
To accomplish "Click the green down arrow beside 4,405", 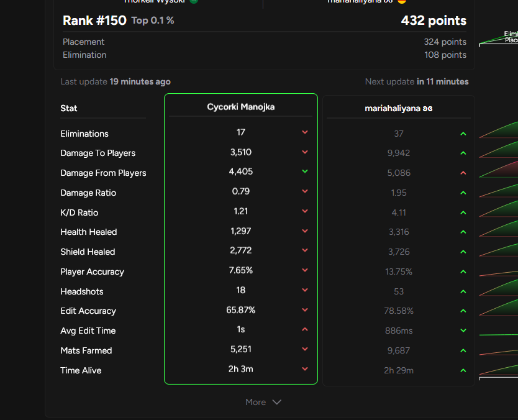I will [305, 171].
